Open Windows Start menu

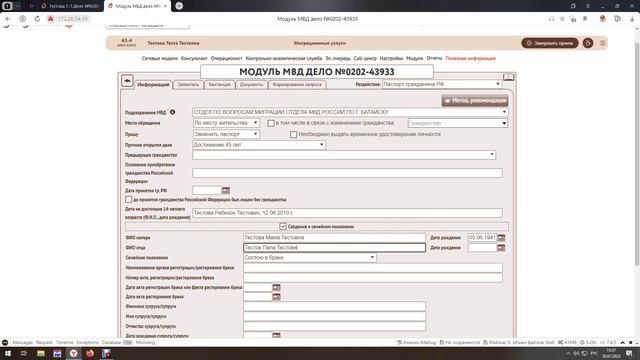pos(7,353)
